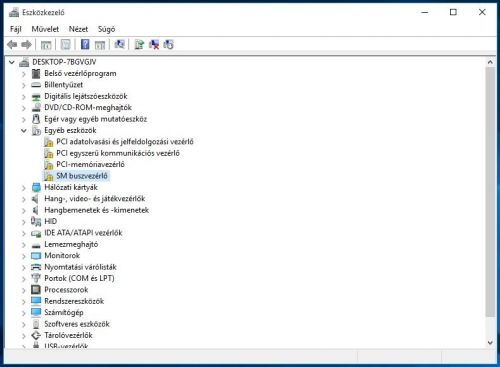Viewport: 500px width, 367px height.
Task: Click the update driver toolbar icon
Action: tap(139, 44)
